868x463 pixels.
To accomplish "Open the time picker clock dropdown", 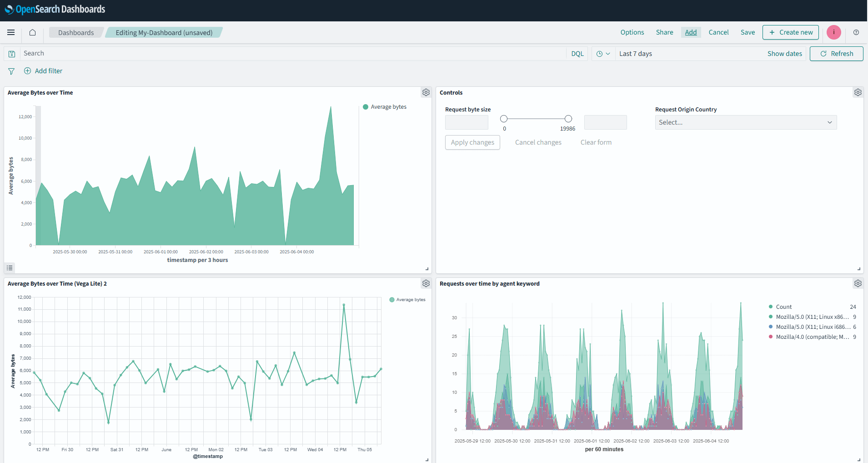I will coord(603,53).
